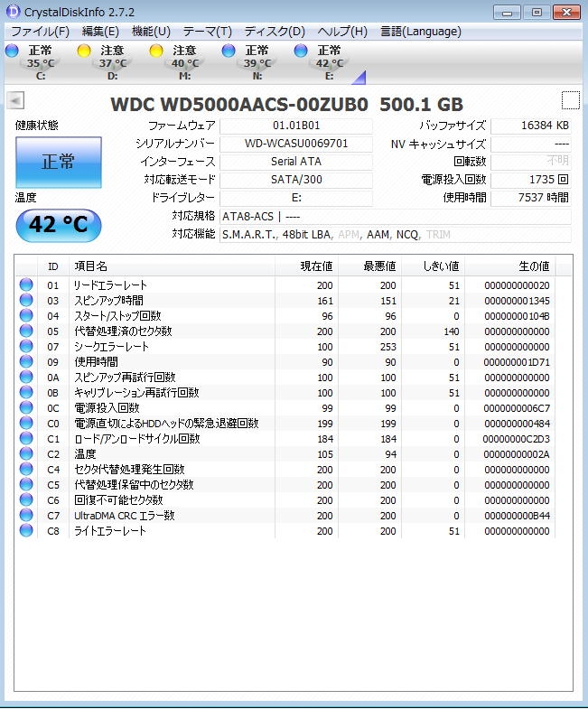
Task: Select the M: drive caution icon
Action: (156, 51)
